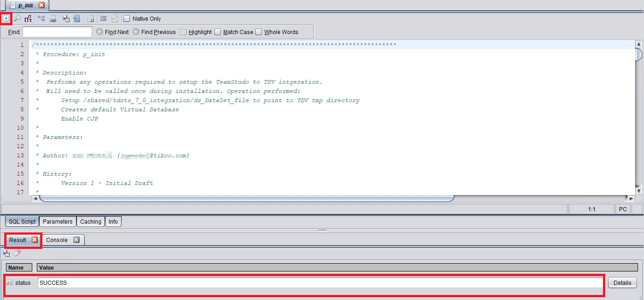The height and width of the screenshot is (300, 644).
Task: Open the search magnifier tool
Action: [17, 18]
